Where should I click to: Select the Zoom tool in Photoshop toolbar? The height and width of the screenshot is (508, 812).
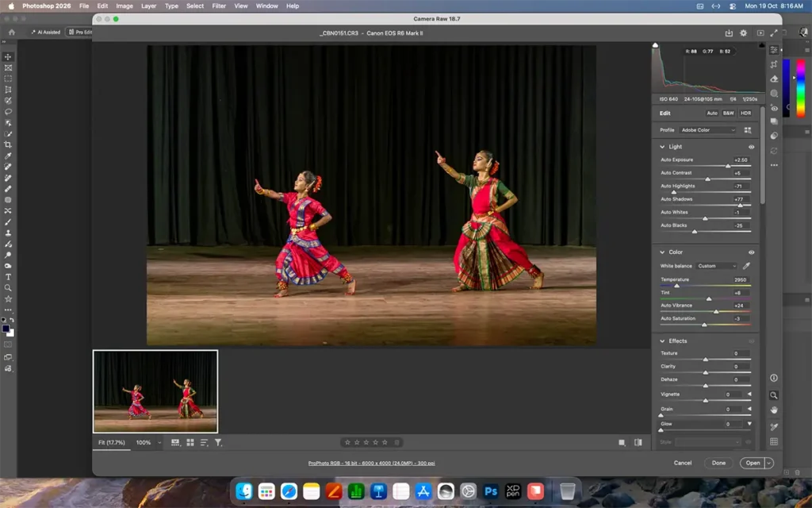click(8, 288)
